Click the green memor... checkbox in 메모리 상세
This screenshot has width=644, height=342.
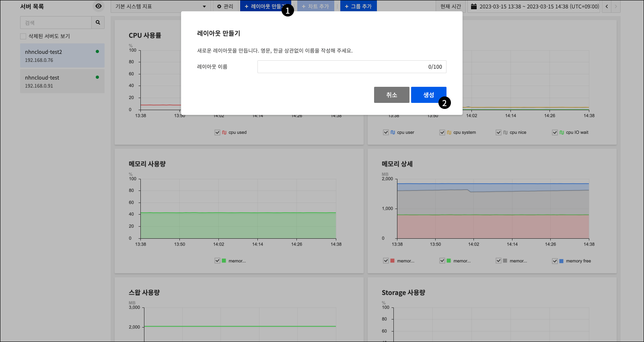tap(442, 261)
